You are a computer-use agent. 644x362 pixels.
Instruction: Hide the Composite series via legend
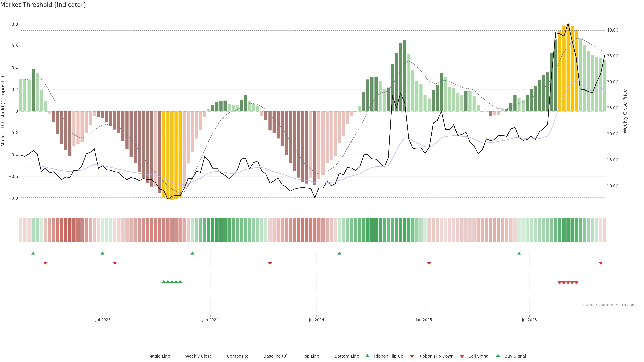point(237,356)
